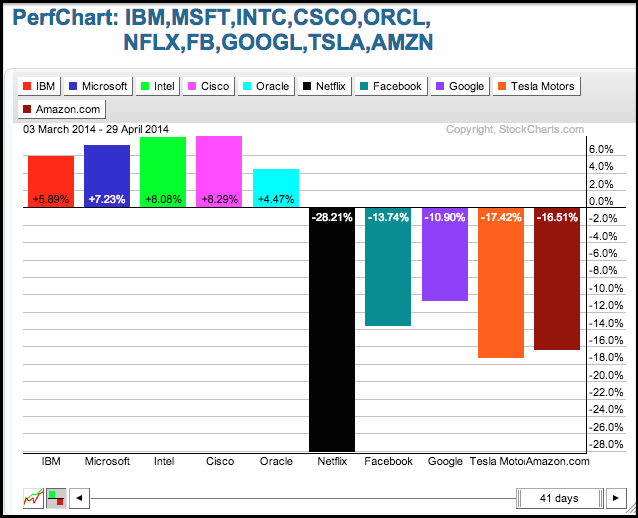Click the empty slider track left of handle
Image resolution: width=638 pixels, height=518 pixels.
300,497
